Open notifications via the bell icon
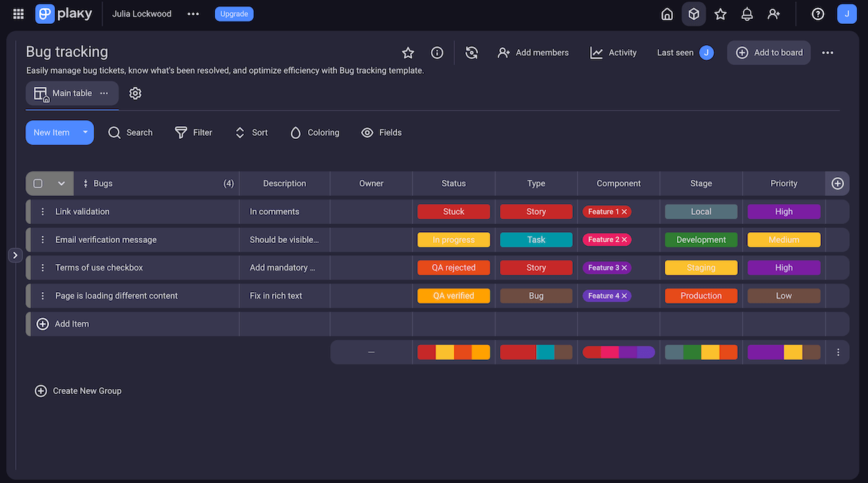 coord(747,14)
